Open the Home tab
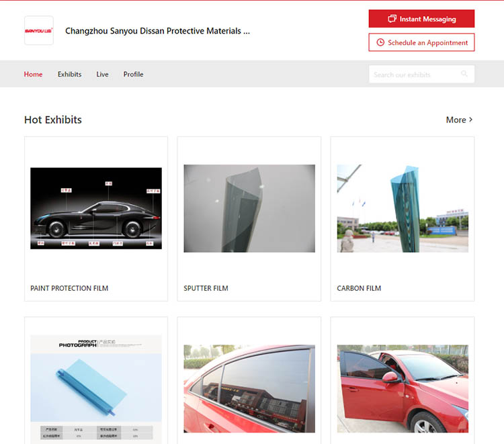This screenshot has height=444, width=504. click(33, 75)
